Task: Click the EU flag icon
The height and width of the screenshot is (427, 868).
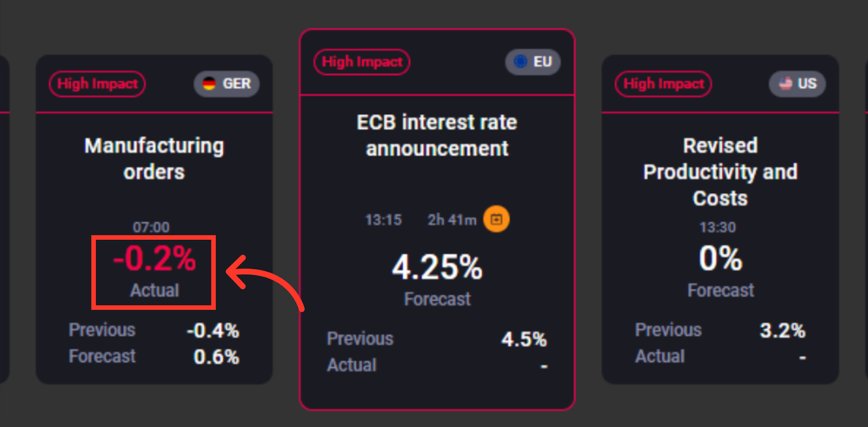Action: (520, 61)
